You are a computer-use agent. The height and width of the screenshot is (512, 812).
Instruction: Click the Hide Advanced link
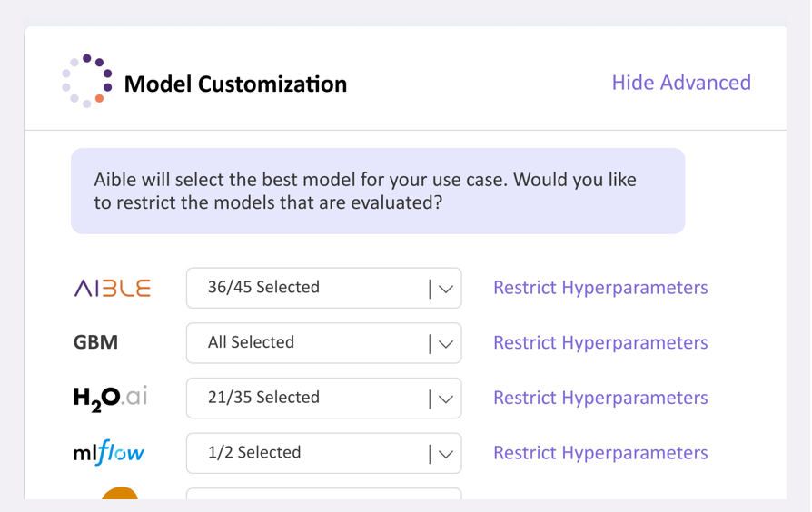681,83
